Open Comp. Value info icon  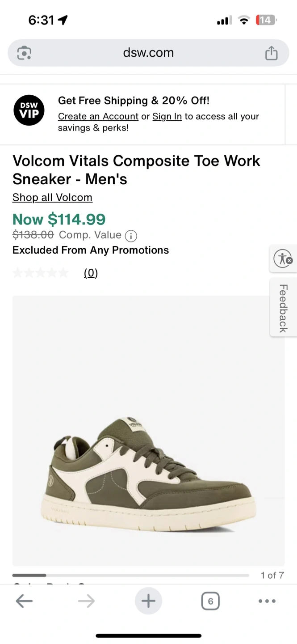pos(131,236)
